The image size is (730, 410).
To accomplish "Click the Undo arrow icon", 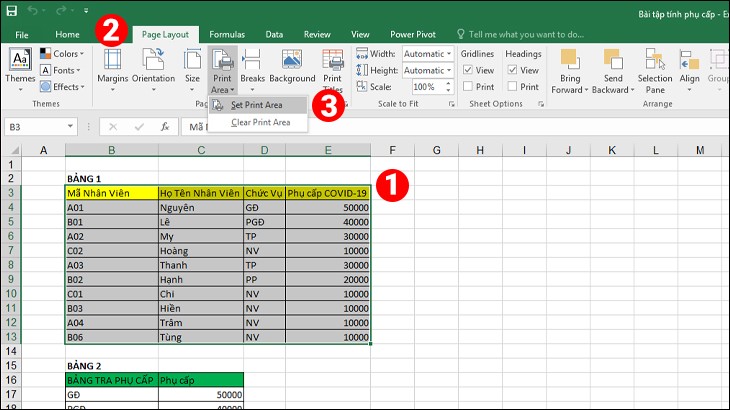I will [32, 10].
